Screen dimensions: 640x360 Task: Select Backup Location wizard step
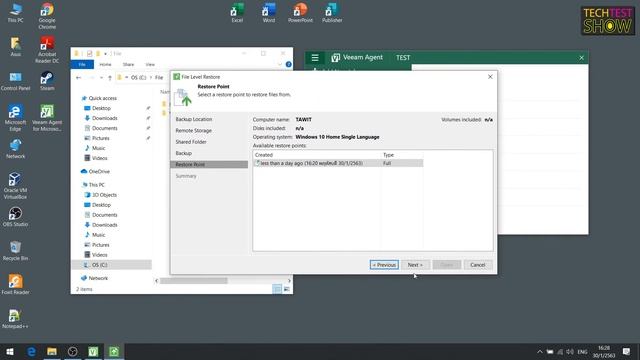194,119
